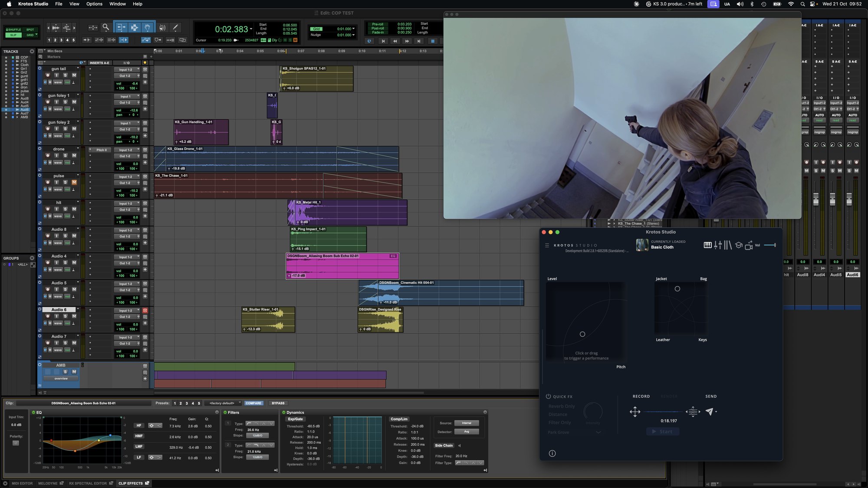Click the Compare button
The width and height of the screenshot is (868, 488).
253,403
